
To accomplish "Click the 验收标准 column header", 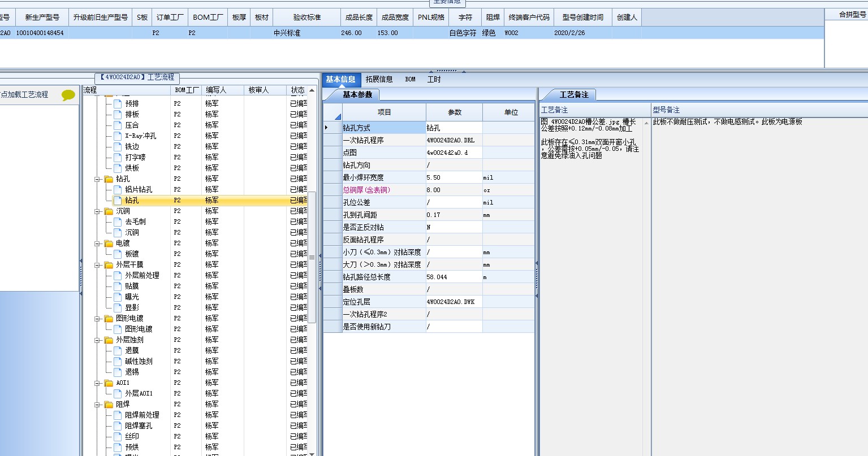I will tap(307, 18).
